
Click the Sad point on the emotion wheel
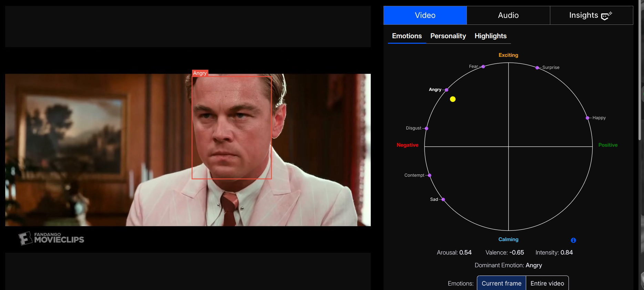click(443, 199)
